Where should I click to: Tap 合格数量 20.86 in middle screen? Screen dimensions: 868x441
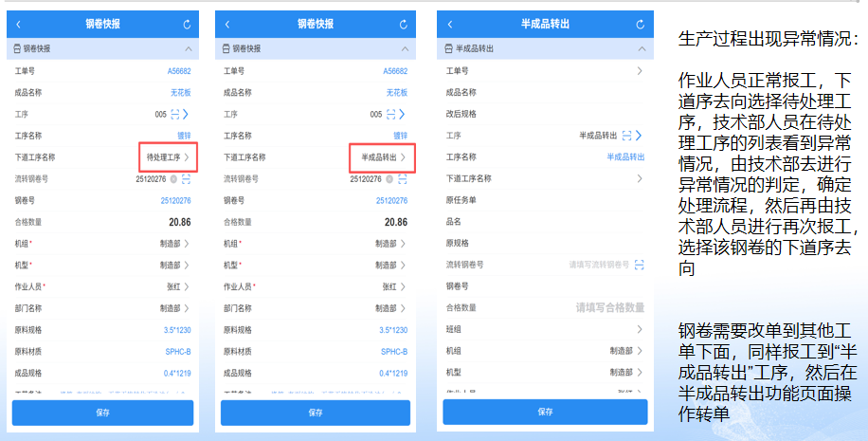[396, 222]
